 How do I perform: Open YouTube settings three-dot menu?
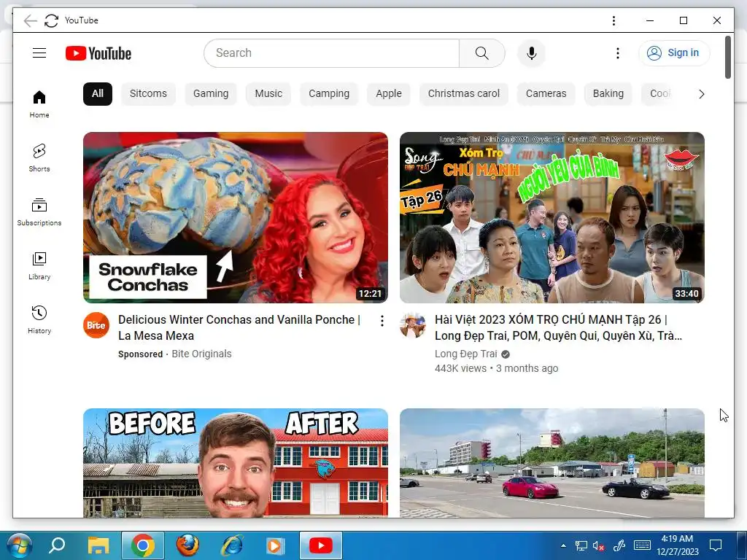617,52
